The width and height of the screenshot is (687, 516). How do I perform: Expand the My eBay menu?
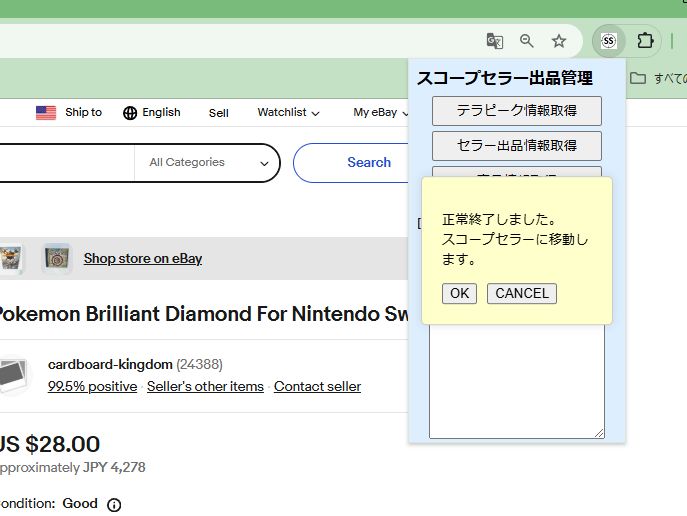coord(380,113)
